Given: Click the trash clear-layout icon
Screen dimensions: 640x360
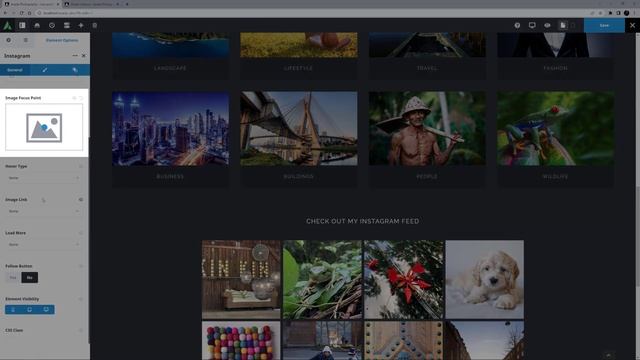Looking at the screenshot, I should click(95, 25).
